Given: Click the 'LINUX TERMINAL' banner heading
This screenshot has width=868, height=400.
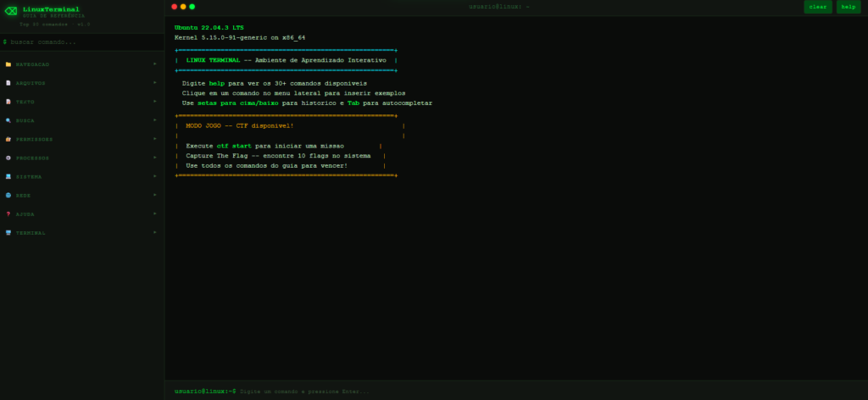Looking at the screenshot, I should click(x=213, y=60).
